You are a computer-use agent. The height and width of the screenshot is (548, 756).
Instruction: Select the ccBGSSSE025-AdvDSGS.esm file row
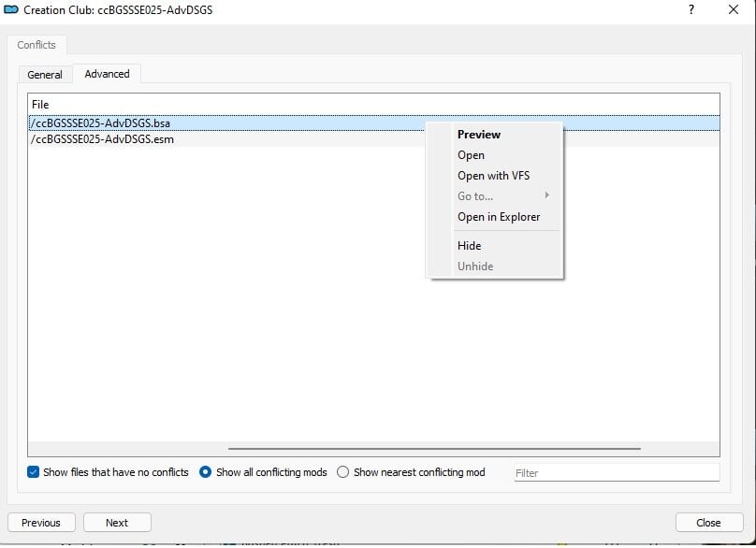tap(374, 139)
